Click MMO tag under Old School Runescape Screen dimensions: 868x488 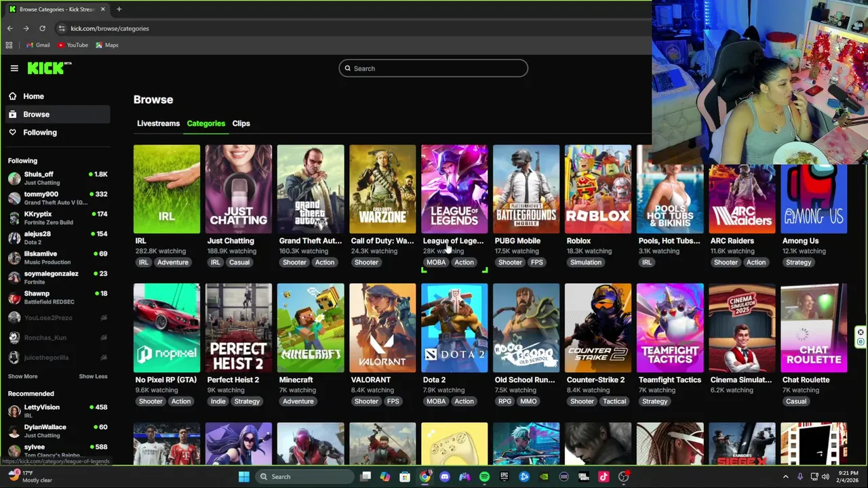528,401
